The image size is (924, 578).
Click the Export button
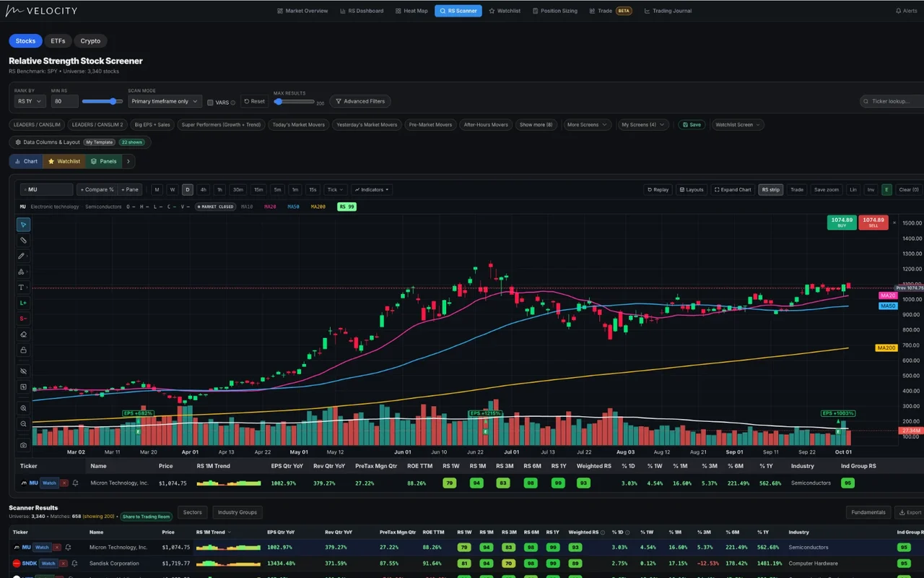(x=910, y=512)
